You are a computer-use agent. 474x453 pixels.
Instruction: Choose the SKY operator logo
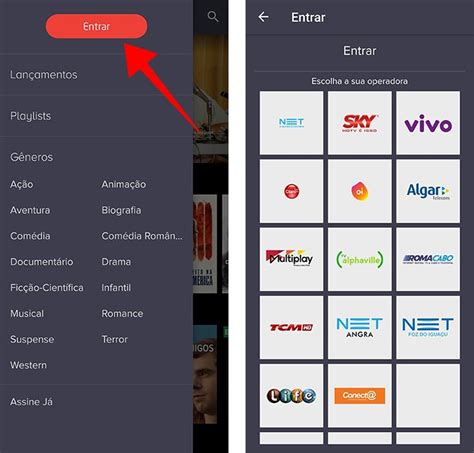click(x=360, y=123)
